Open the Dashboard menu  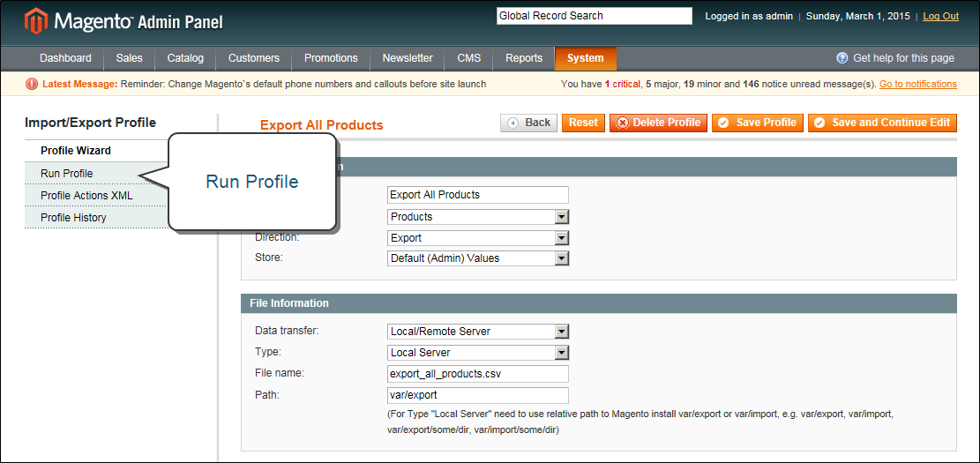pos(65,58)
